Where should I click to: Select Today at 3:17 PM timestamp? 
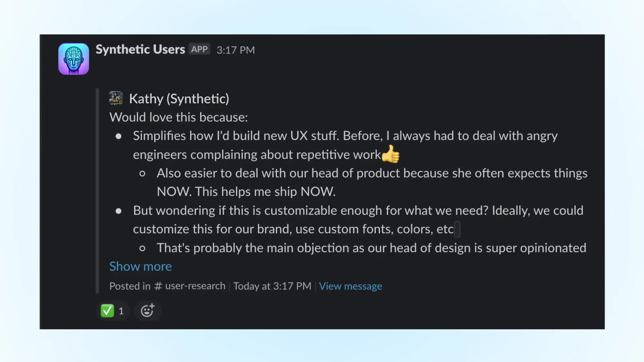click(272, 285)
